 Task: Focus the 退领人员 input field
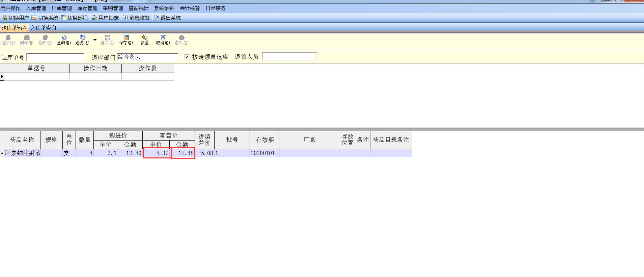point(289,56)
